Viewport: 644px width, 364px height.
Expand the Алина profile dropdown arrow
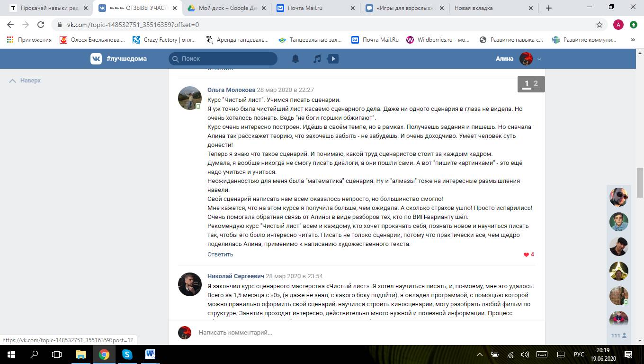pyautogui.click(x=539, y=59)
